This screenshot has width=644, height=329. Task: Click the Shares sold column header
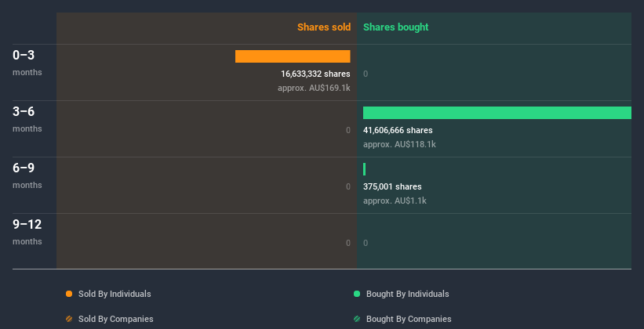pos(324,27)
